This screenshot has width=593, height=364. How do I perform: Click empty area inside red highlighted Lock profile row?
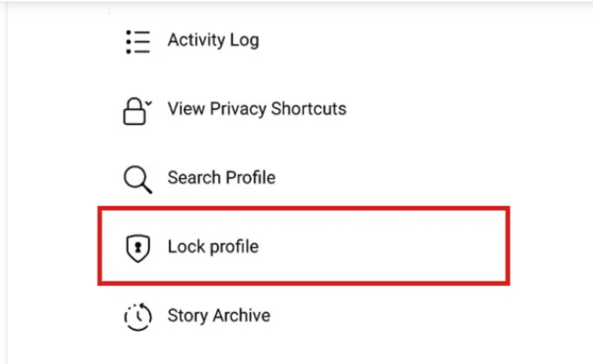pos(382,246)
